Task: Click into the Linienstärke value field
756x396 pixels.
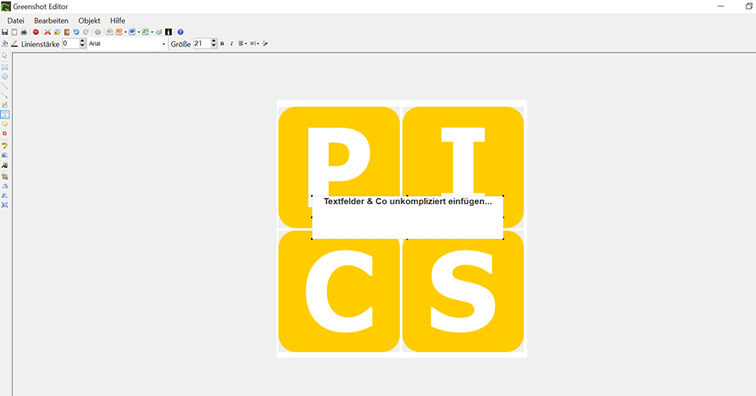Action: coord(71,43)
